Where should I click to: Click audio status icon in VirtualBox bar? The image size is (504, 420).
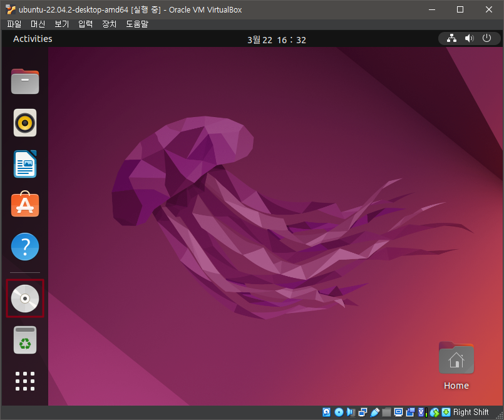pos(351,412)
